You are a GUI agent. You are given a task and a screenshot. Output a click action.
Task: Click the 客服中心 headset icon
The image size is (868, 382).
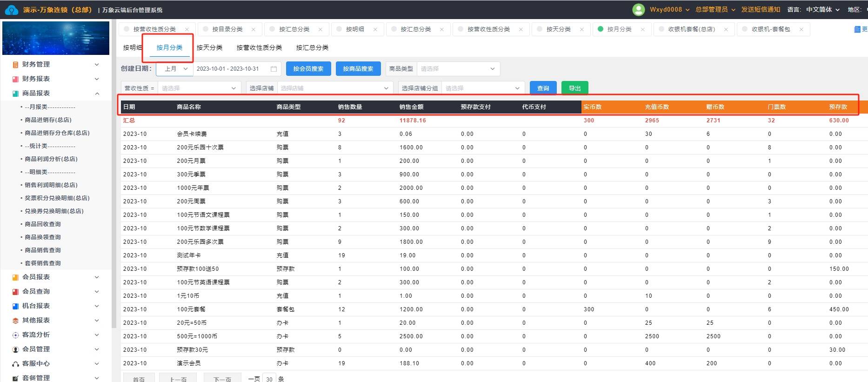click(x=15, y=364)
